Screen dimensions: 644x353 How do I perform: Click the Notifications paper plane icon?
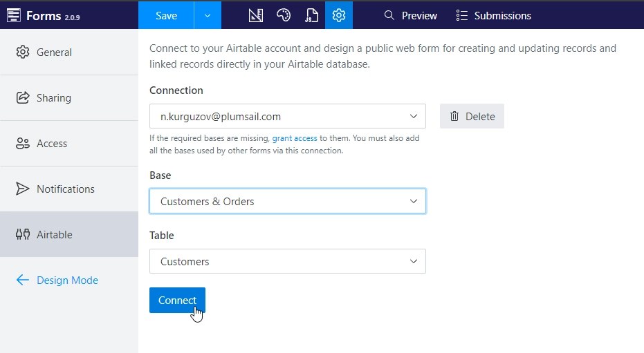point(23,189)
